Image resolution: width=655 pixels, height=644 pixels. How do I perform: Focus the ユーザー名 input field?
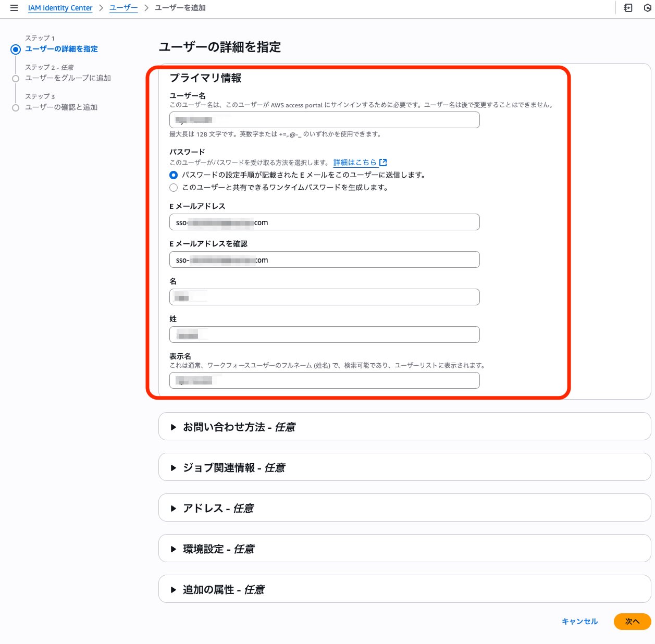click(x=324, y=120)
